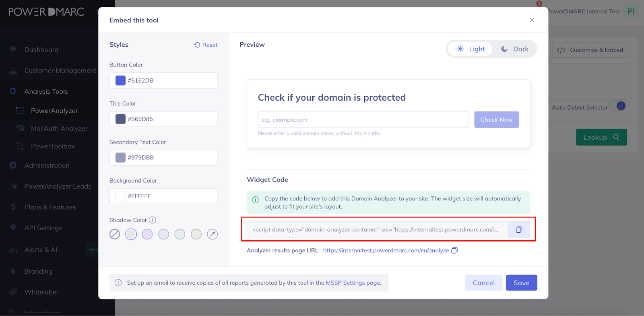Choose the light blue shadow swatch
The height and width of the screenshot is (316, 644).
click(x=163, y=234)
